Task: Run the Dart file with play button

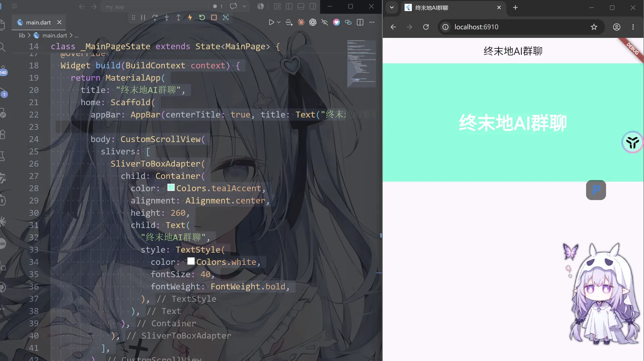Action: (271, 22)
